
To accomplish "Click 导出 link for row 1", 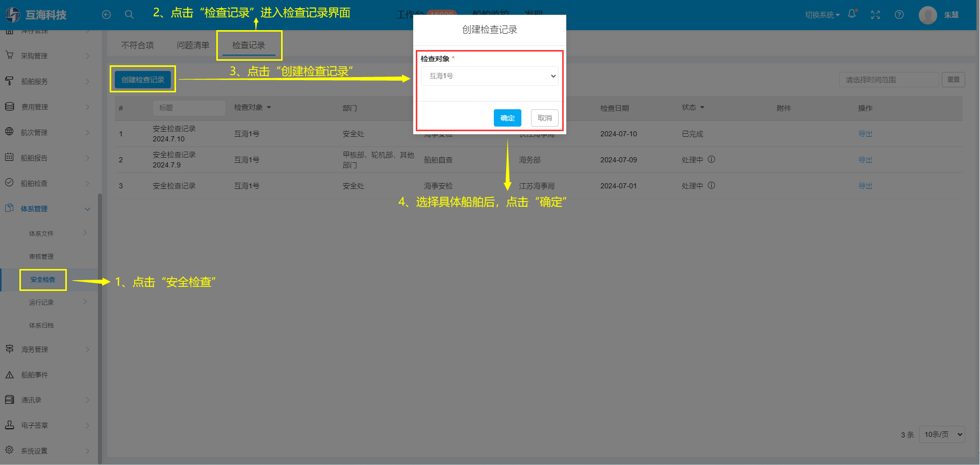I will pos(865,134).
